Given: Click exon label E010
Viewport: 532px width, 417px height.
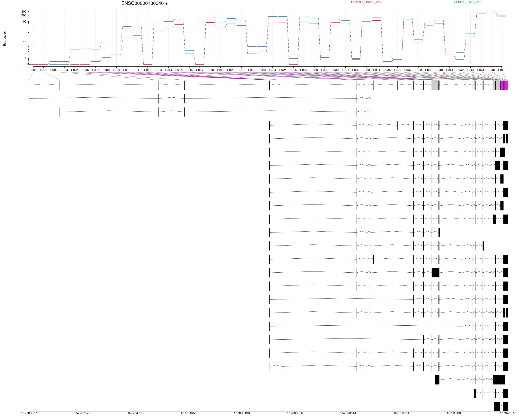Looking at the screenshot, I should (x=127, y=70).
